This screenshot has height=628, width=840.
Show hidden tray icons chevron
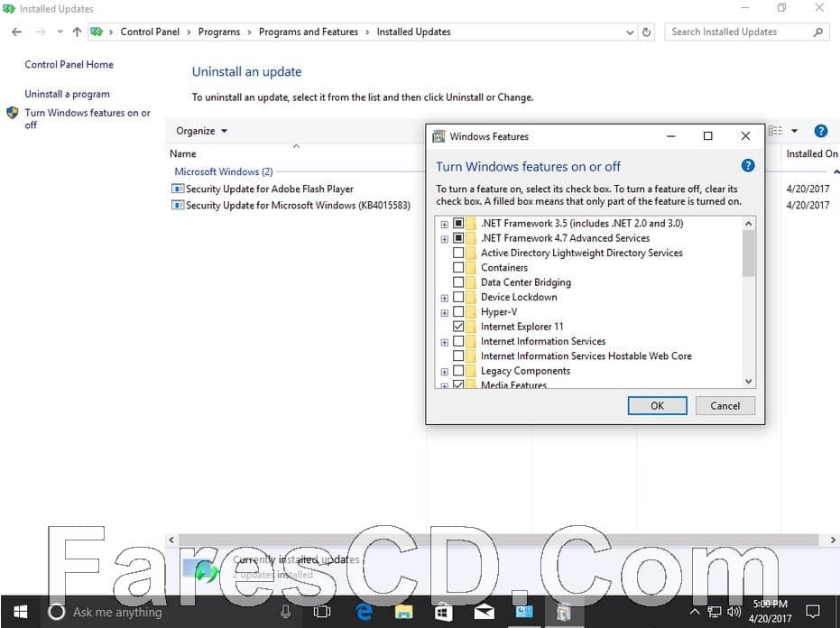click(x=695, y=612)
